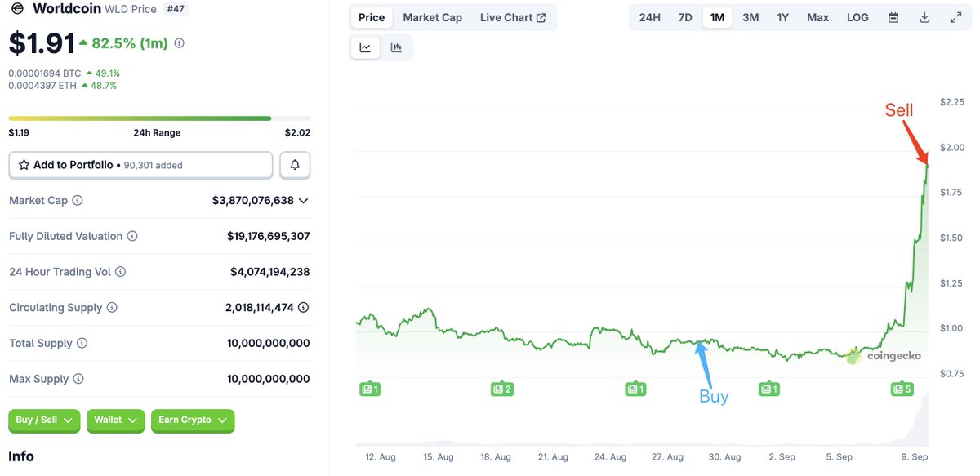980x476 pixels.
Task: Open the Wallet dropdown
Action: (115, 420)
